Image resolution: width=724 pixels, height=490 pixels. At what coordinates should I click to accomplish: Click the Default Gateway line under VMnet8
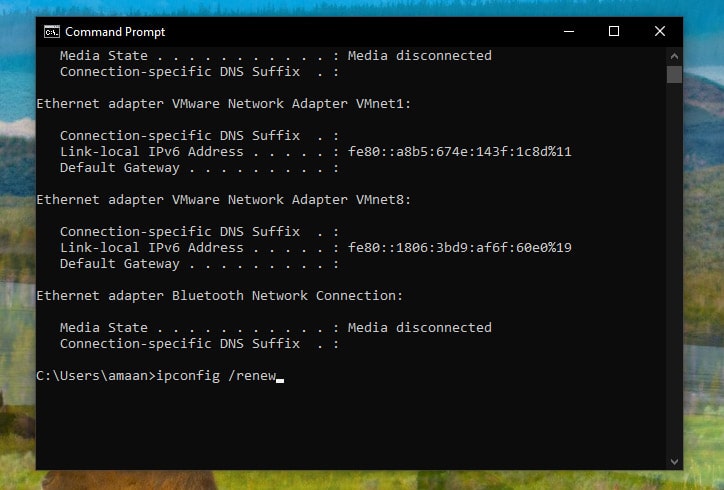[x=199, y=264]
